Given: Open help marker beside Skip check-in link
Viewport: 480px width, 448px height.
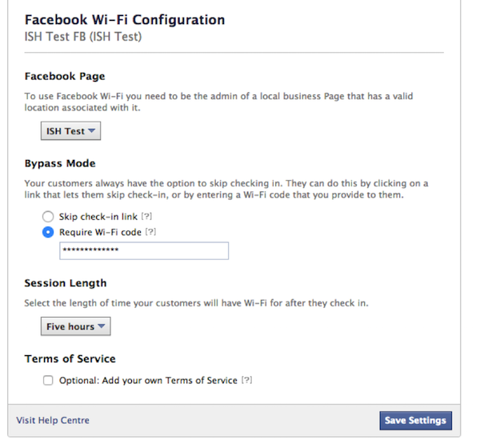Looking at the screenshot, I should 145,217.
